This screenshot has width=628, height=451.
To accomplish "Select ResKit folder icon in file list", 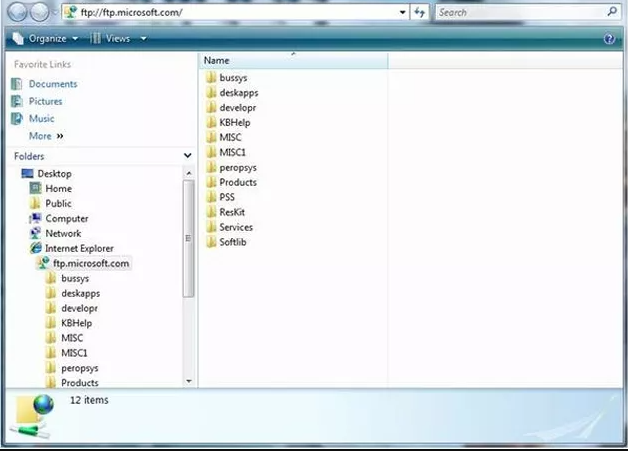I will tap(211, 212).
